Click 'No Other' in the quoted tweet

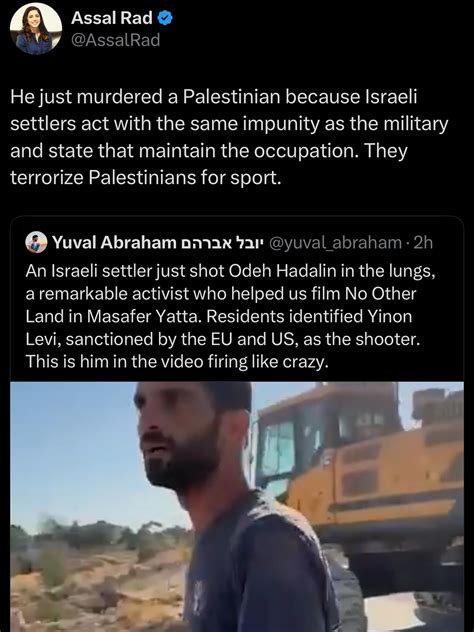pos(380,294)
